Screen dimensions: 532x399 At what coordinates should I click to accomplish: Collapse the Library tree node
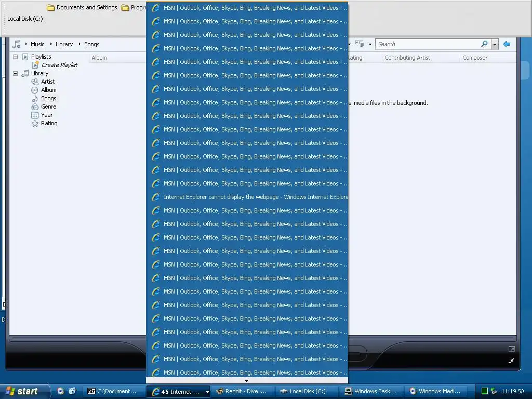point(15,73)
